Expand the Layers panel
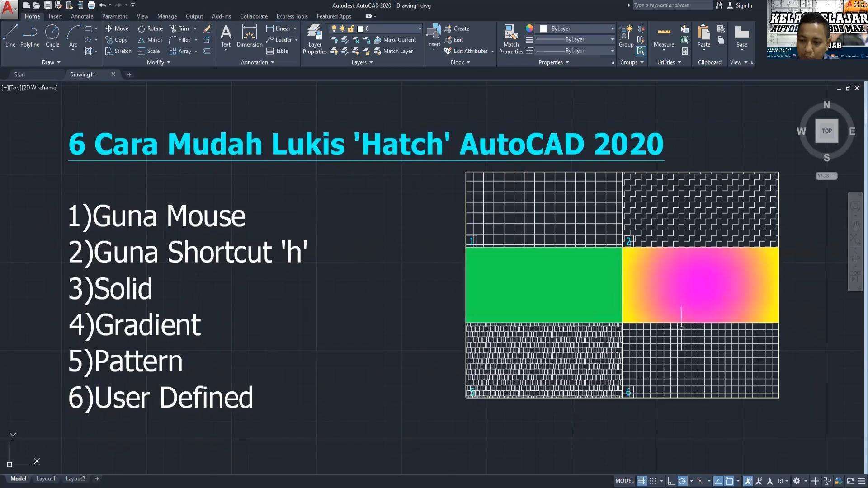 point(362,62)
